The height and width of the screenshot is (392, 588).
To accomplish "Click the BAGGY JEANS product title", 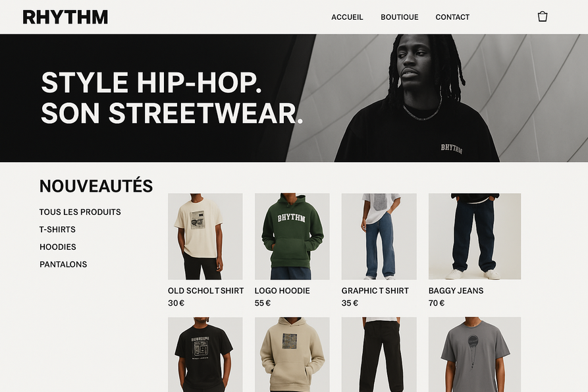I will coord(456,291).
